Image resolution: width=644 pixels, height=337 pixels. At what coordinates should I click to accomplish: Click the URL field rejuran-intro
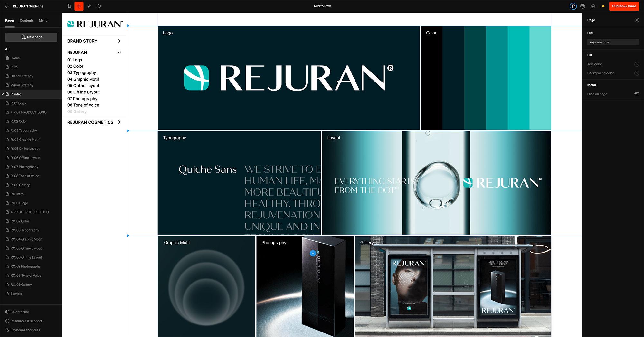click(x=613, y=42)
